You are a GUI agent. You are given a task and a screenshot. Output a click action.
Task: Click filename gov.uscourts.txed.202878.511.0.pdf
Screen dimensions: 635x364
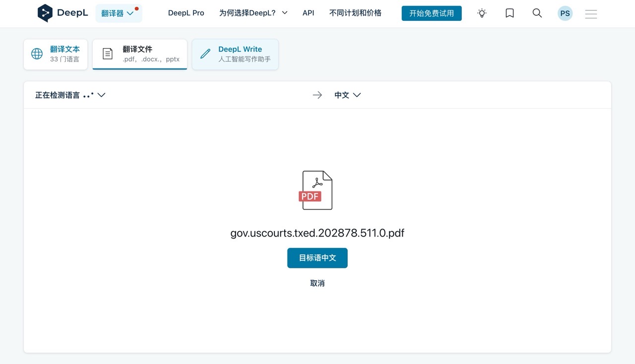(x=317, y=233)
